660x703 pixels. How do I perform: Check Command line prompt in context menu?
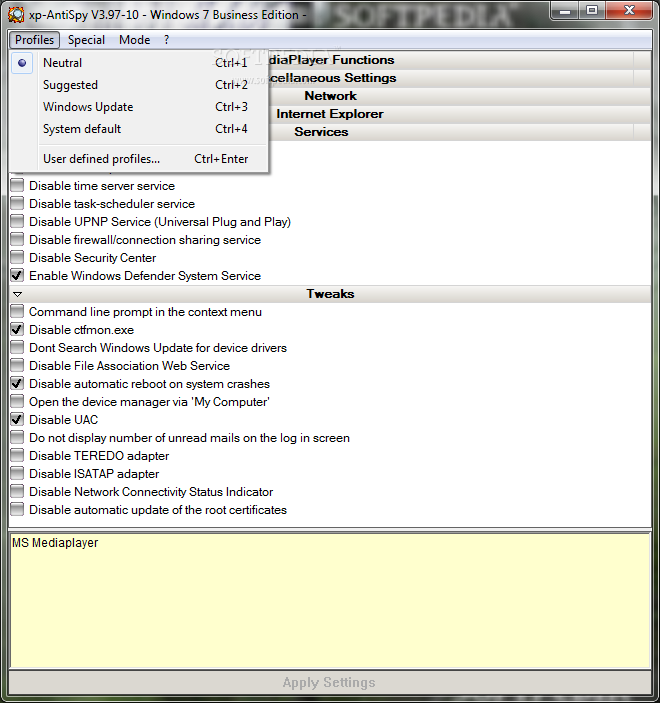click(x=17, y=311)
